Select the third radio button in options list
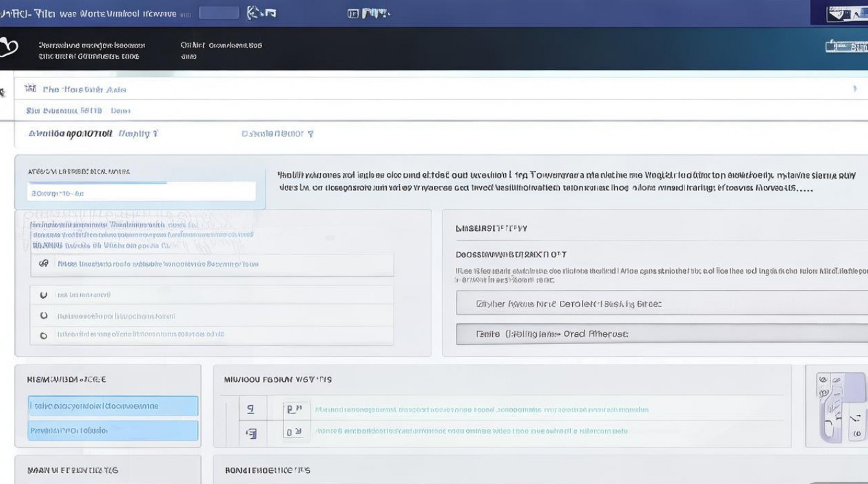 pyautogui.click(x=44, y=336)
